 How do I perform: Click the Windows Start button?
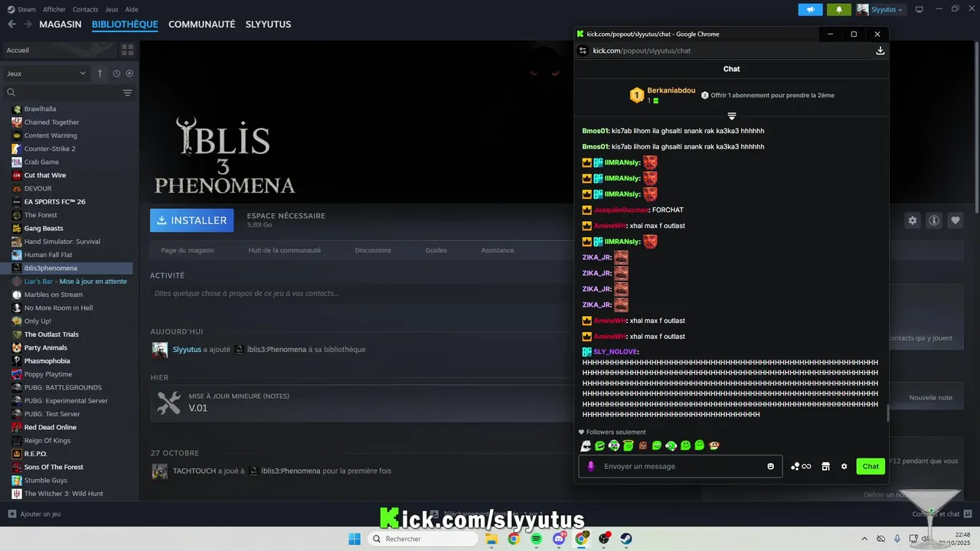coord(354,539)
